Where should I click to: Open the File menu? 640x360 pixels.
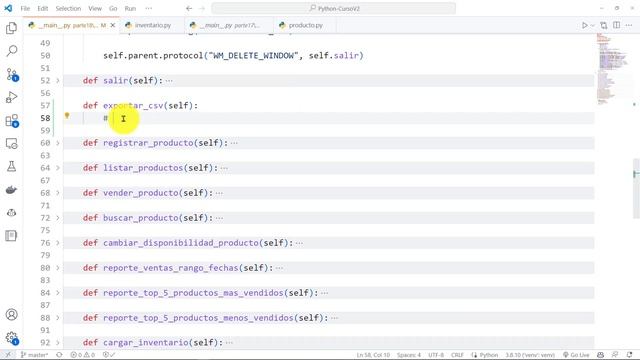pos(25,8)
